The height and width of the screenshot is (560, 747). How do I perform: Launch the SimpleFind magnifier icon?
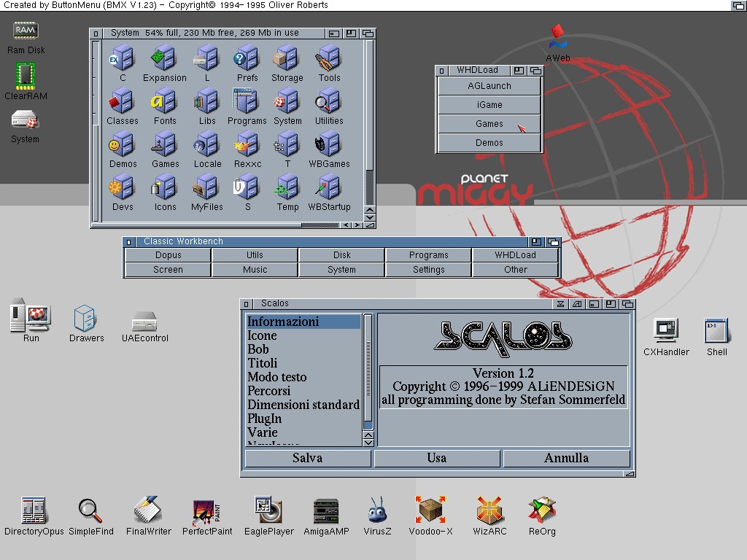click(x=90, y=510)
